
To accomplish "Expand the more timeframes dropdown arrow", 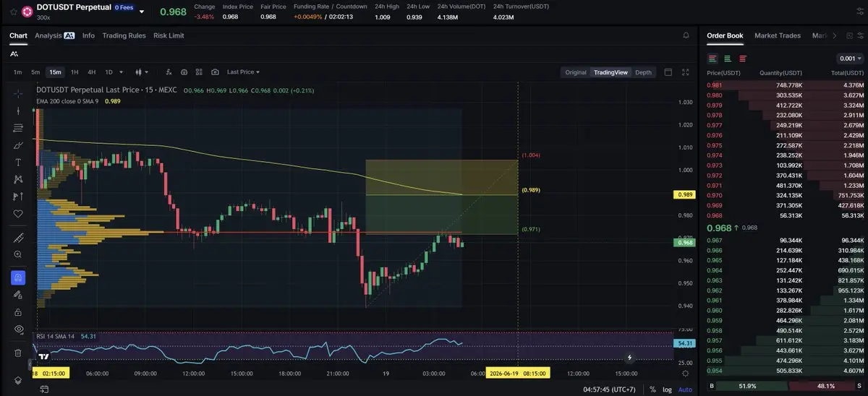I will point(121,72).
